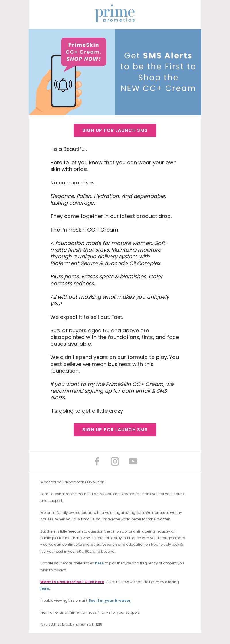This screenshot has width=230, height=644.
Task: Click 'It's going to get a little crazy!' line
Action: [x=87, y=411]
